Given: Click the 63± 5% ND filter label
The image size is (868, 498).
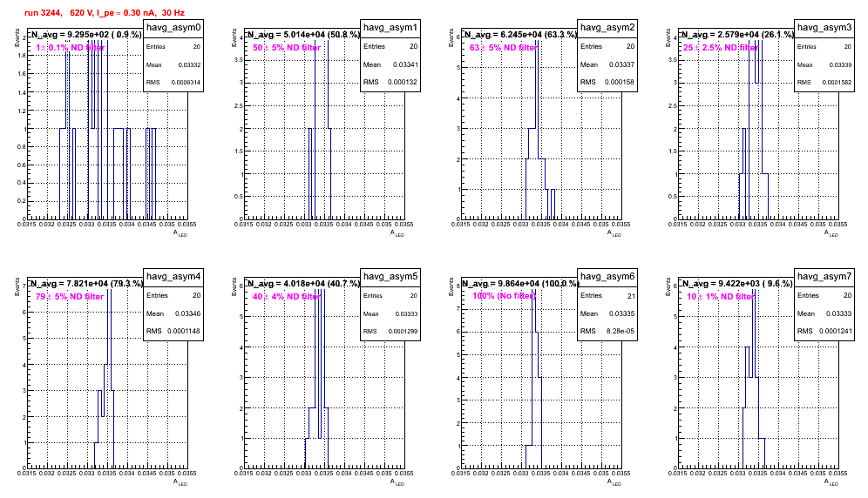Looking at the screenshot, I should point(503,48).
